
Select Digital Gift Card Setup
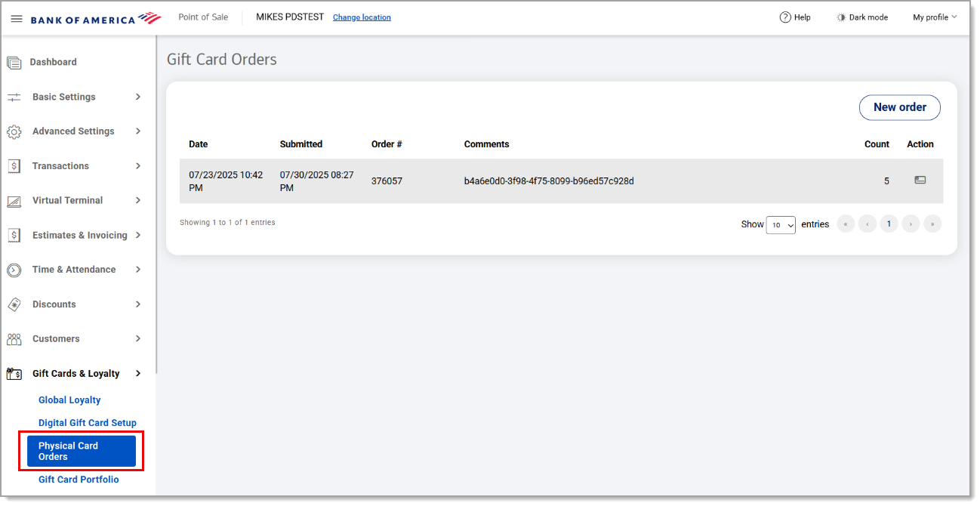88,423
